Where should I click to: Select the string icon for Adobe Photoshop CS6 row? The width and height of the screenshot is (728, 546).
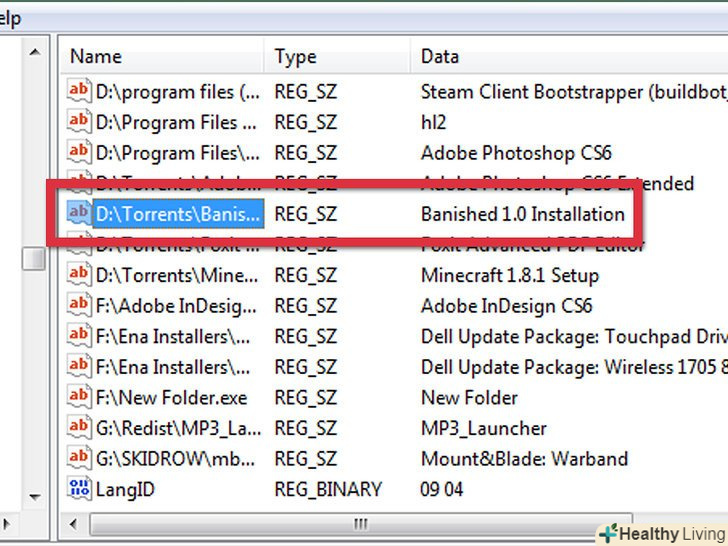tap(78, 152)
